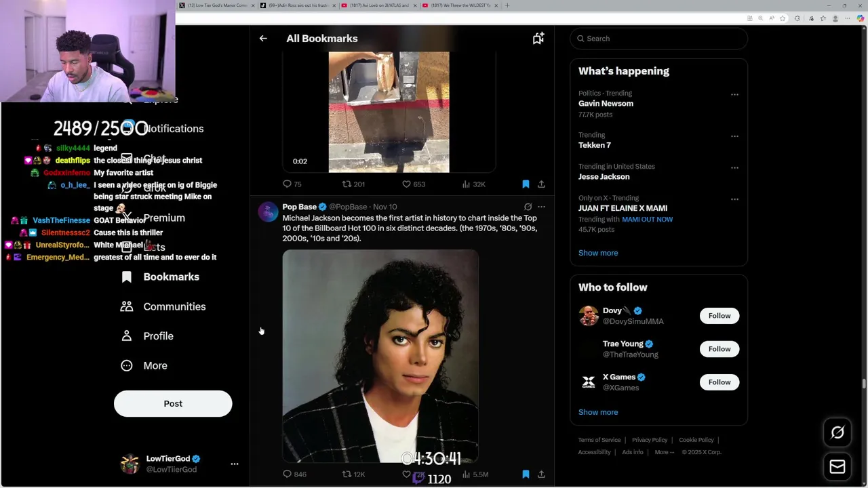
Task: Open the Gavin Newsom trending topic
Action: click(x=606, y=104)
